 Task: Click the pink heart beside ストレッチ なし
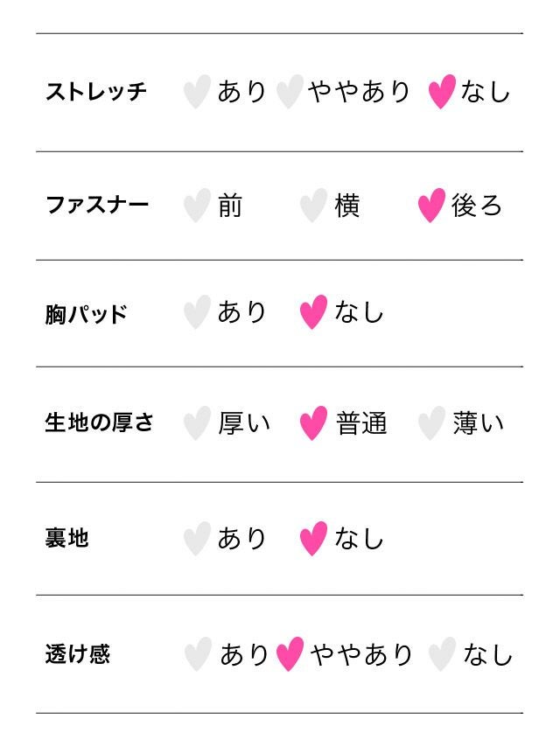(x=442, y=92)
